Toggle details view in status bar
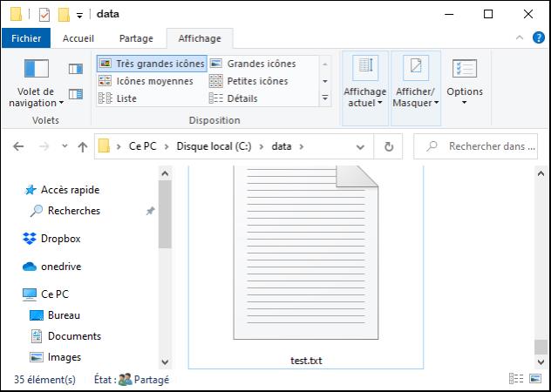This screenshot has width=551, height=392. click(x=515, y=380)
